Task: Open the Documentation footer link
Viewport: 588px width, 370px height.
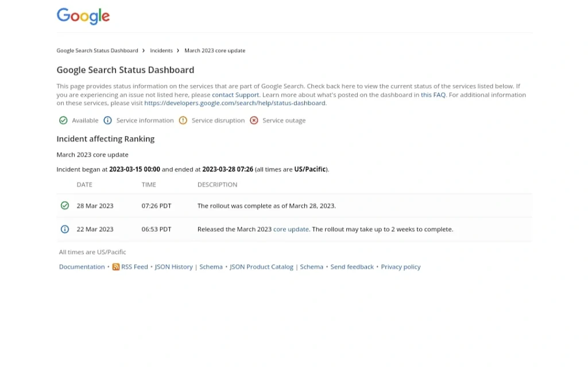Action: [x=82, y=267]
